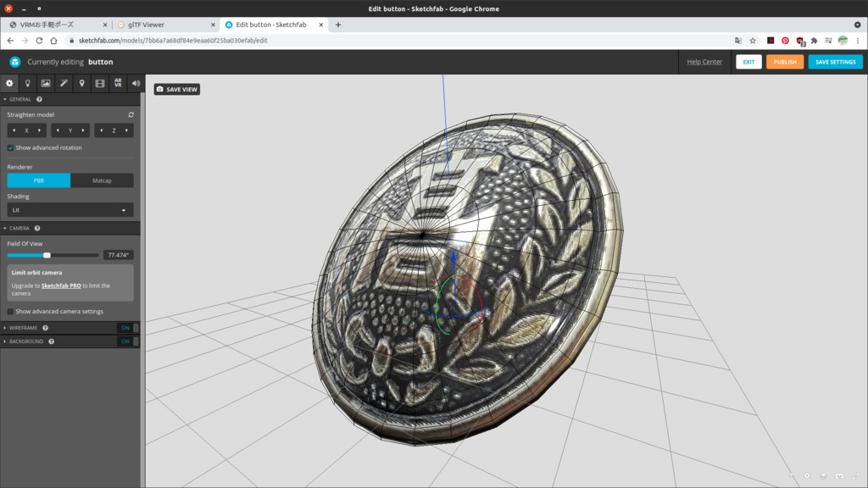This screenshot has width=868, height=488.
Task: Switch to the VRMお手軽ポーズ tab
Action: click(x=57, y=25)
